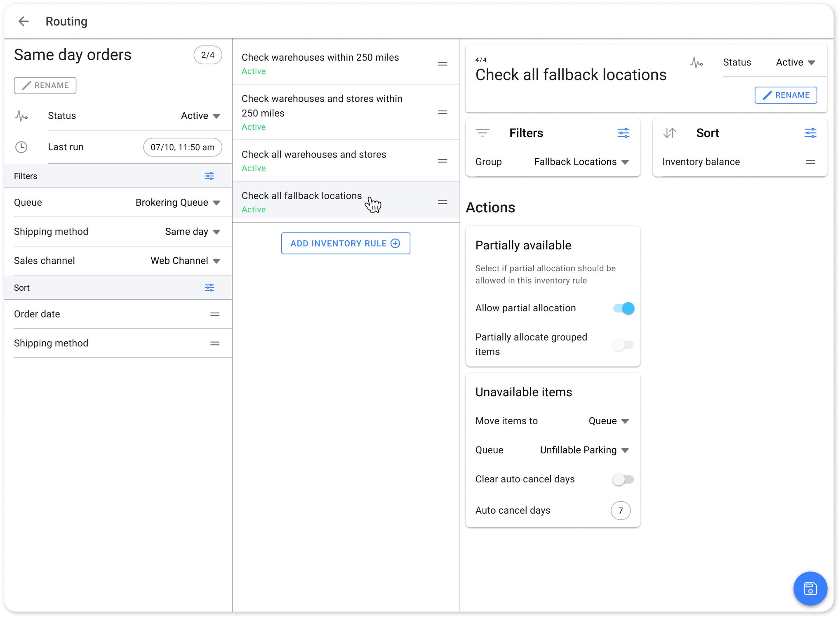Open the Move items to Queue dropdown
Viewport: 840px width, 618px height.
pyautogui.click(x=609, y=421)
